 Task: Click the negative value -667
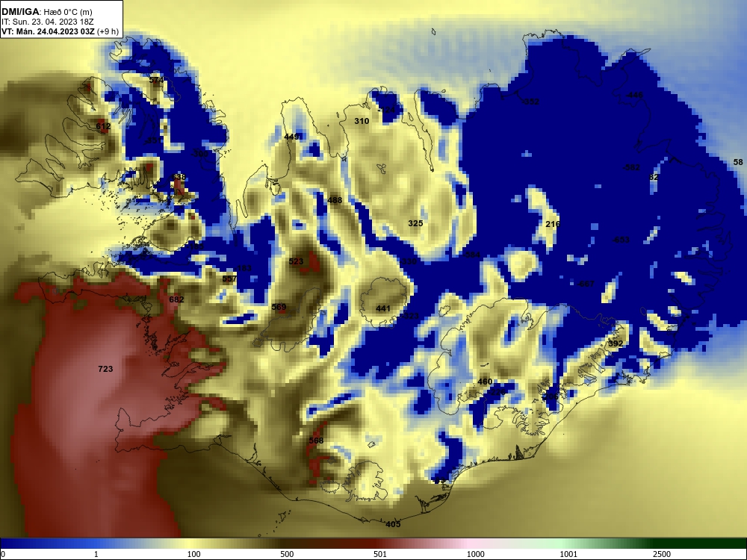coord(586,284)
